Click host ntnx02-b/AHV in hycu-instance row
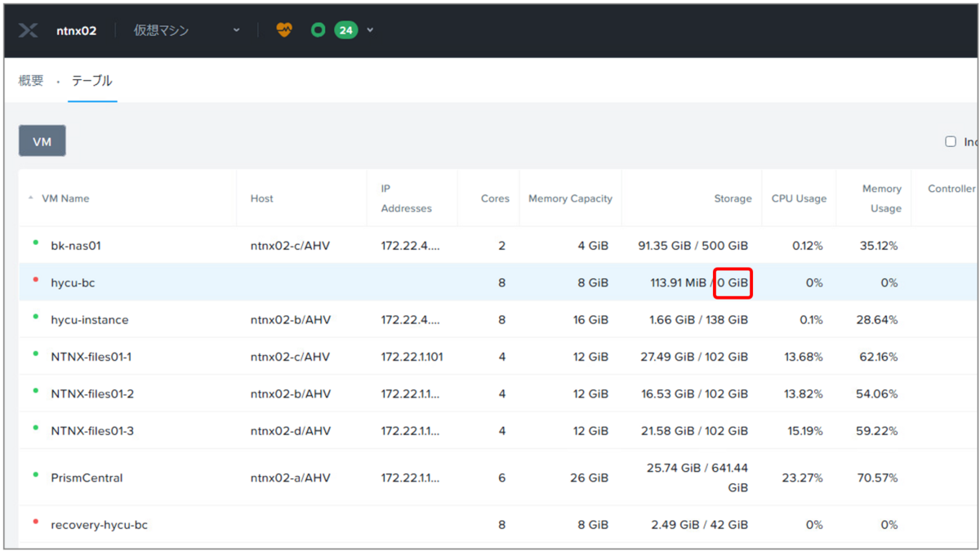 click(x=290, y=320)
